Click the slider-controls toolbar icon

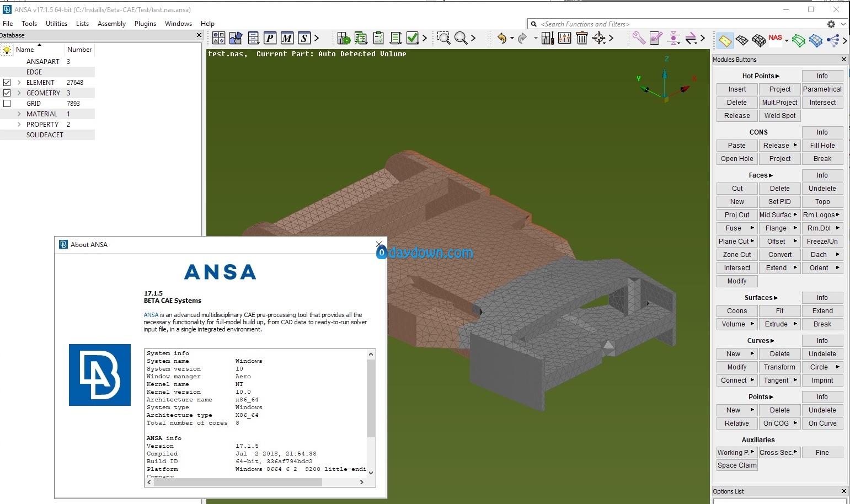pos(565,38)
